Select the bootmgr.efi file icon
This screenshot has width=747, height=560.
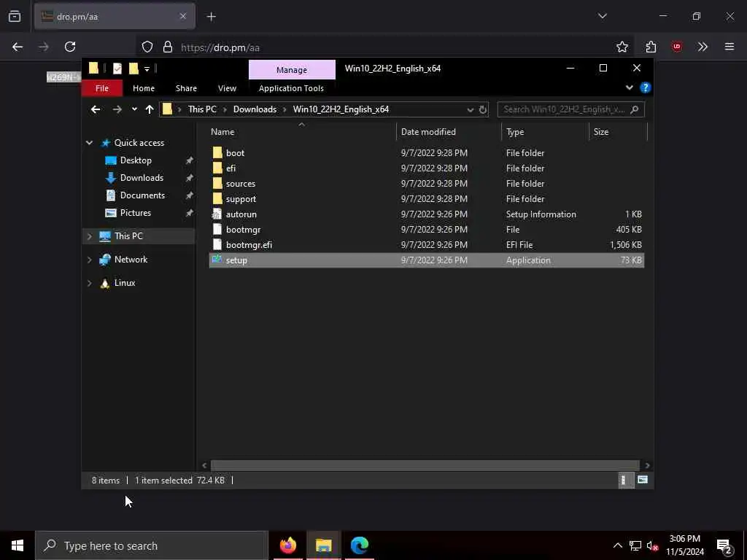(217, 244)
